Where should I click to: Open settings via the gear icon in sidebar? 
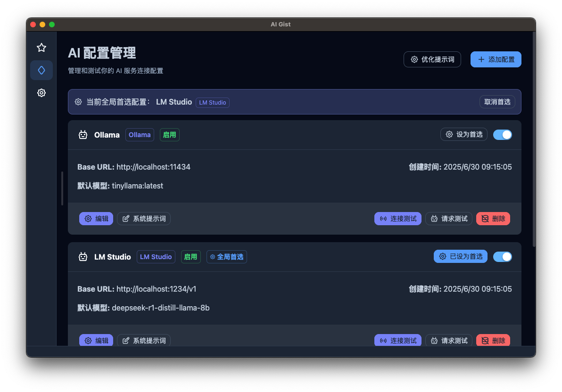[x=41, y=93]
